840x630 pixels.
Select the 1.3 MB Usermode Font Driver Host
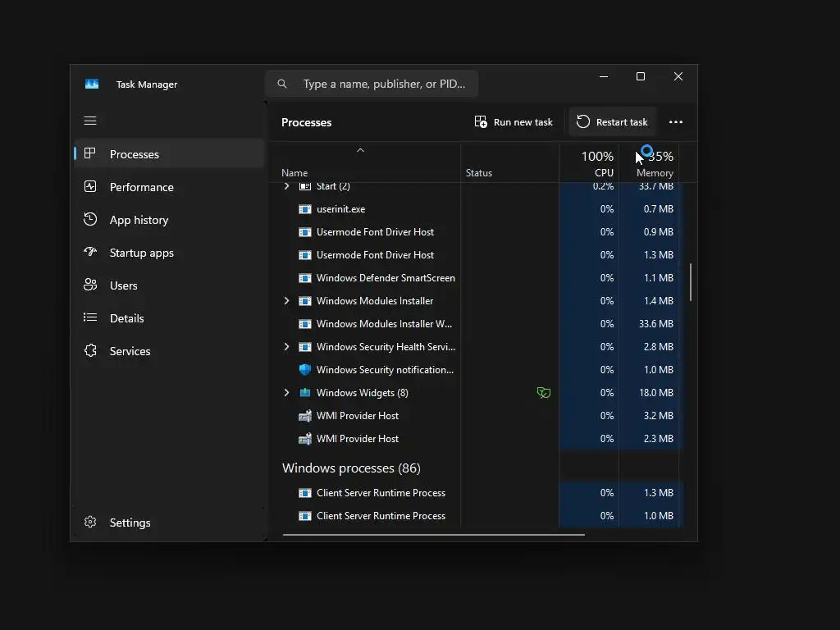point(474,255)
